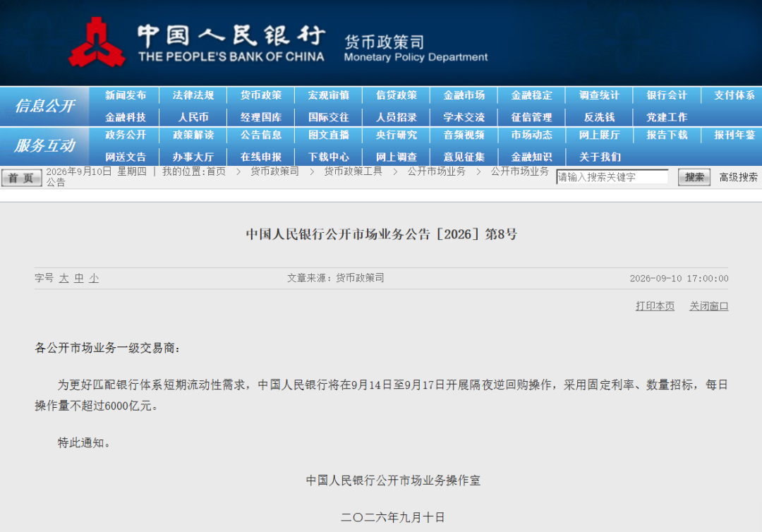This screenshot has width=762, height=532.
Task: Select 人民币 in navigation
Action: point(193,117)
